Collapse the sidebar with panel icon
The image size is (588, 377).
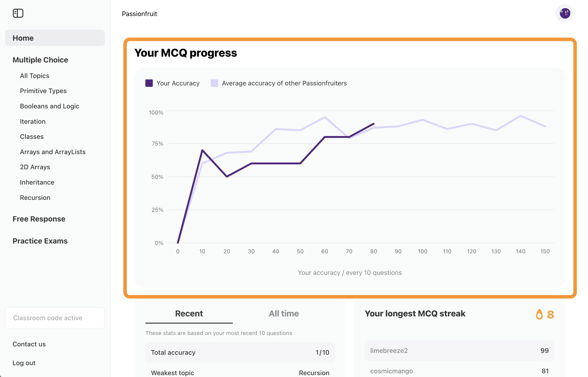18,13
